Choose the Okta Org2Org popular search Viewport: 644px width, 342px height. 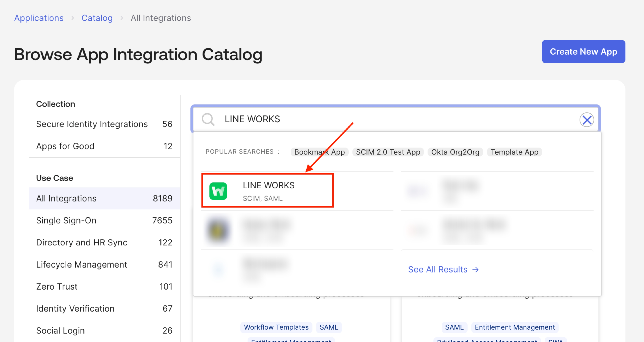[x=455, y=152]
